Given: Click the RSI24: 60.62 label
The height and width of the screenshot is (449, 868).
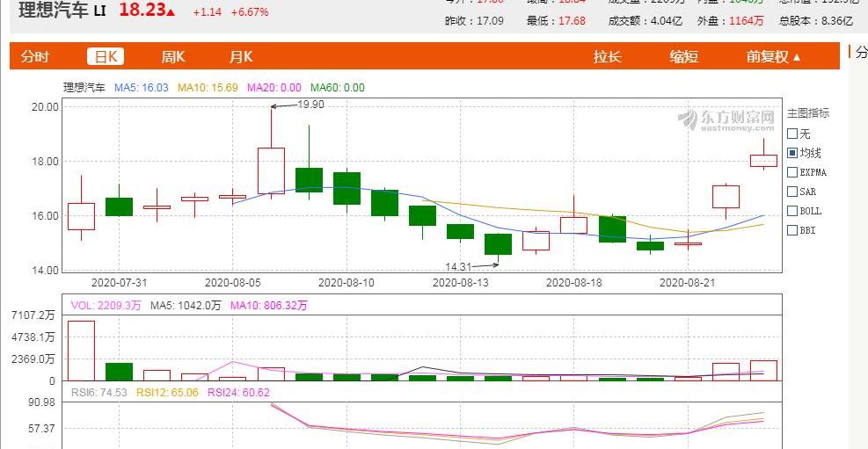Looking at the screenshot, I should (x=238, y=393).
